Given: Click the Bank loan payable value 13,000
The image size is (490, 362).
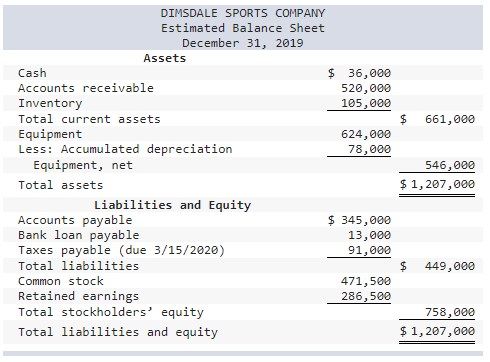Looking at the screenshot, I should point(369,235).
